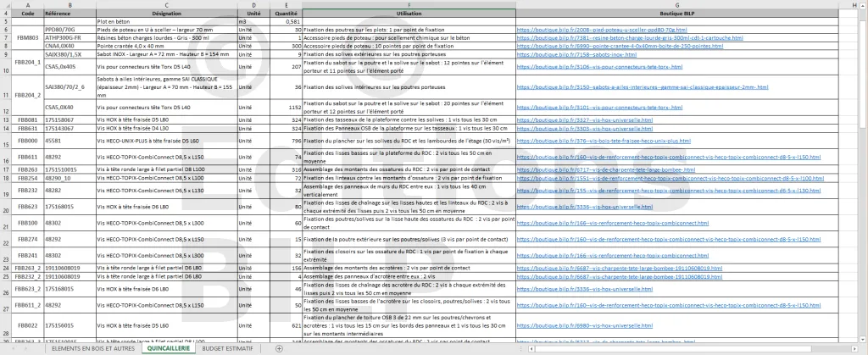
Task: Click the vertical scrollbar down arrow
Action: coord(862,337)
